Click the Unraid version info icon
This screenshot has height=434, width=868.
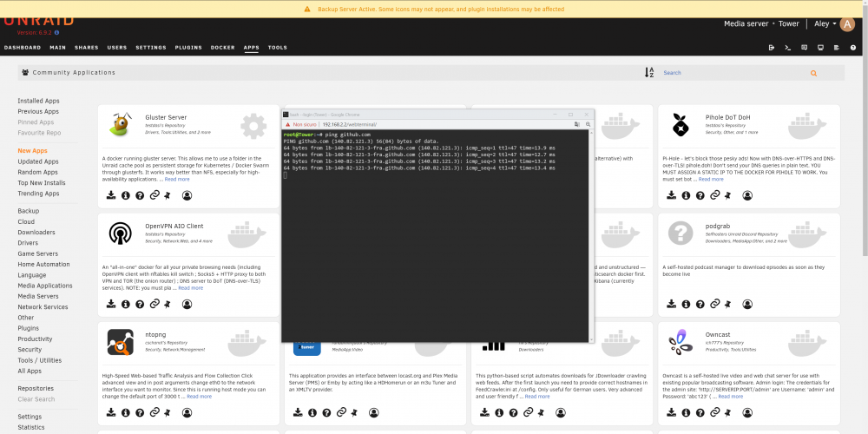click(x=57, y=33)
